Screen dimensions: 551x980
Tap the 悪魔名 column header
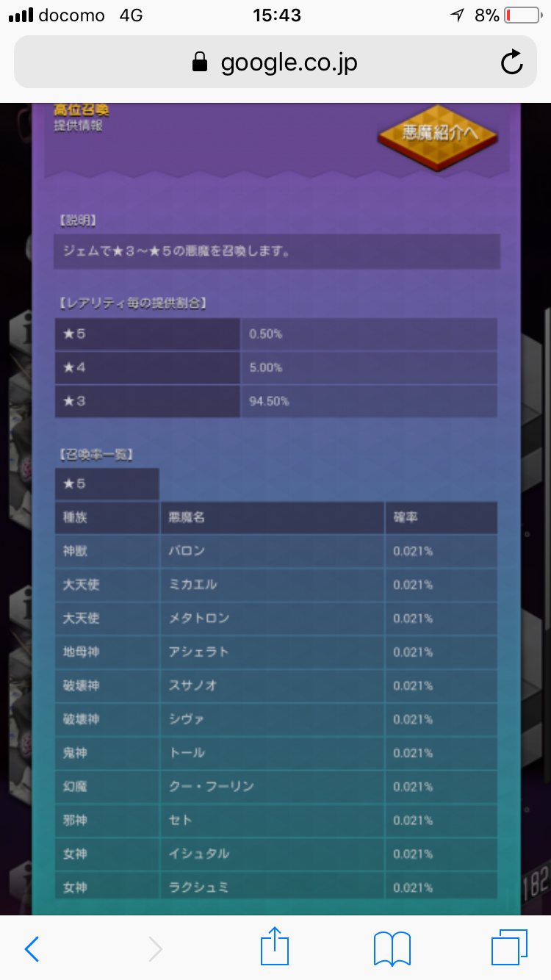(272, 518)
